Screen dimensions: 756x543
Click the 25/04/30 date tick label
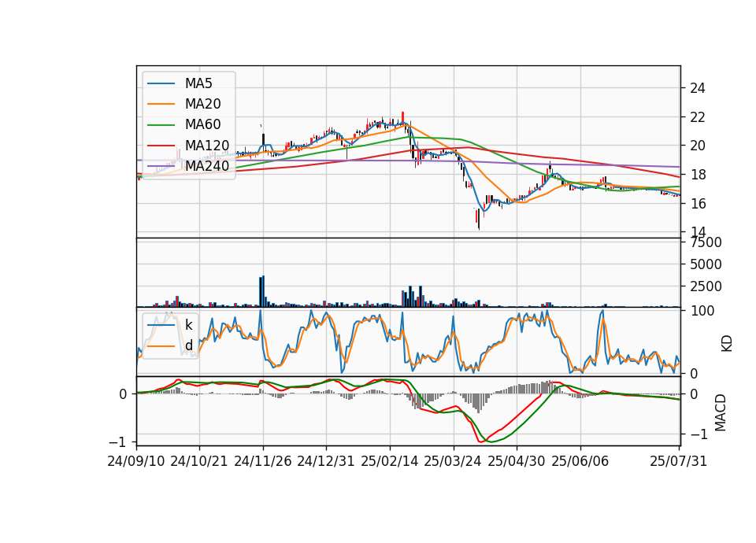point(517,461)
